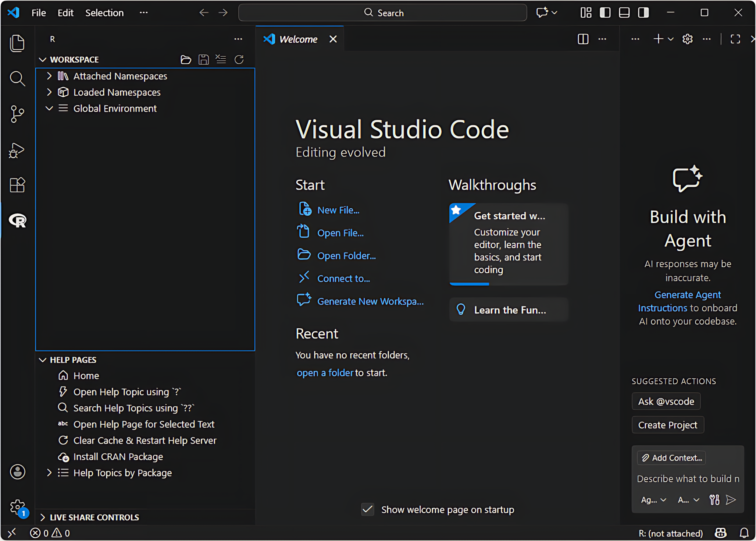Click the split editor right icon

click(x=583, y=39)
